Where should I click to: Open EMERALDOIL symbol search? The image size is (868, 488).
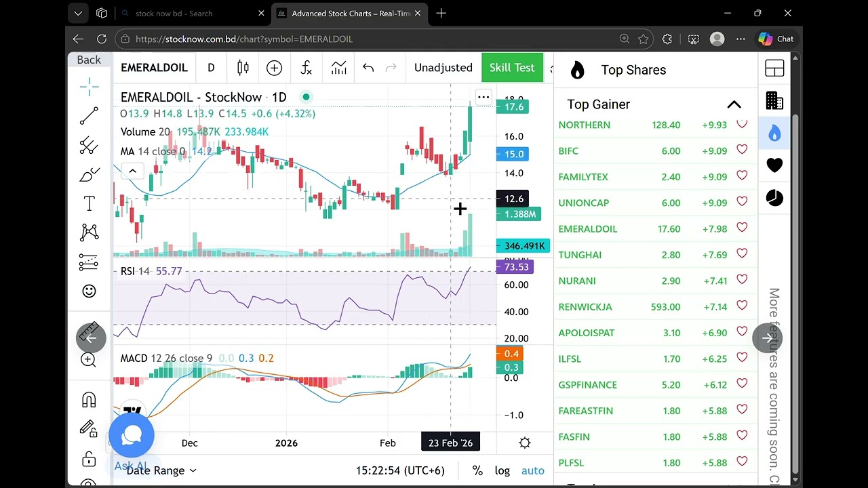tap(154, 68)
